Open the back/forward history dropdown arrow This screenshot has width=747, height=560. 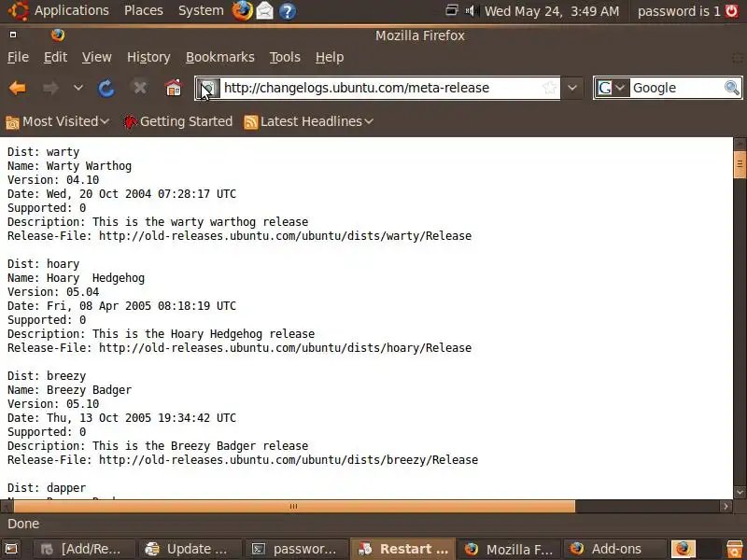pyautogui.click(x=78, y=88)
